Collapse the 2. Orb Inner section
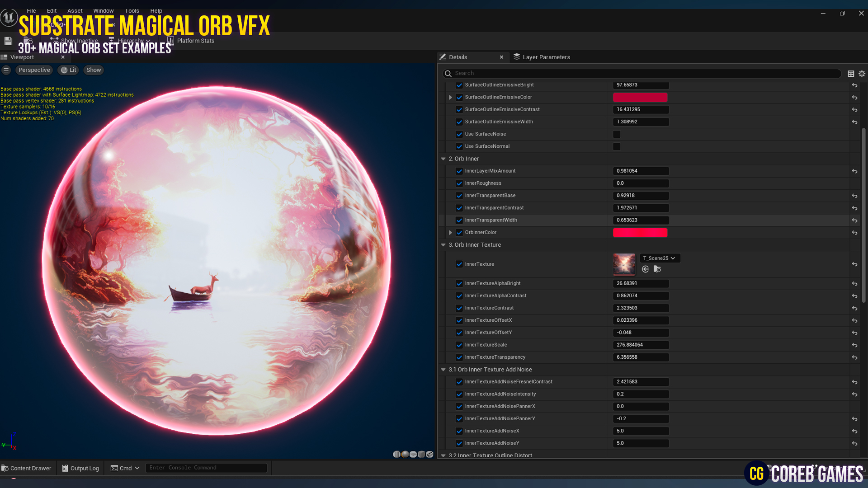 point(443,159)
